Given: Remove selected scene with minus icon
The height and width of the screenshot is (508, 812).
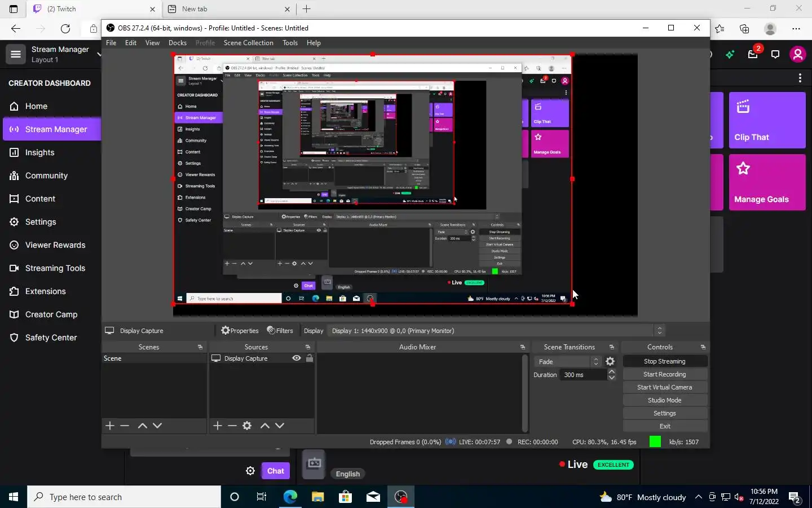Looking at the screenshot, I should coord(125,426).
